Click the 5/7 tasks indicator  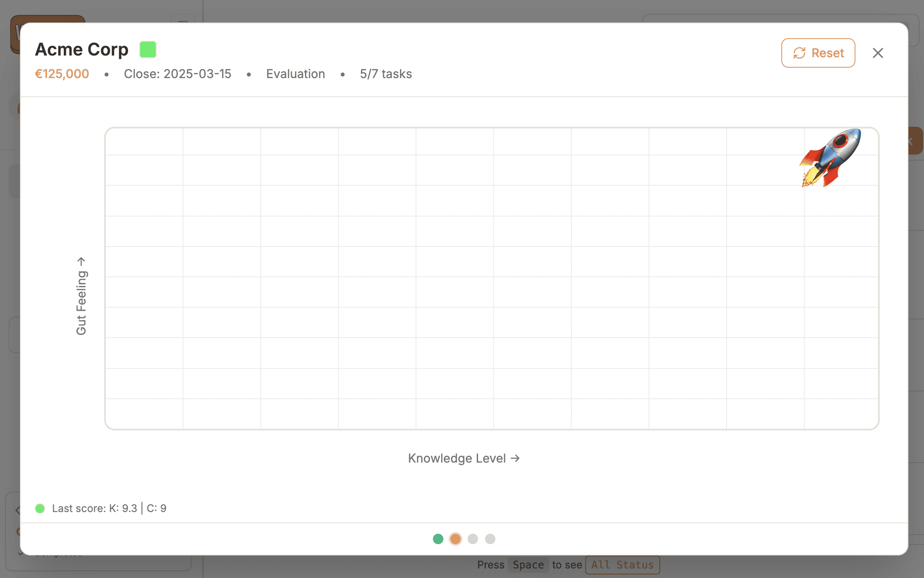(x=386, y=74)
